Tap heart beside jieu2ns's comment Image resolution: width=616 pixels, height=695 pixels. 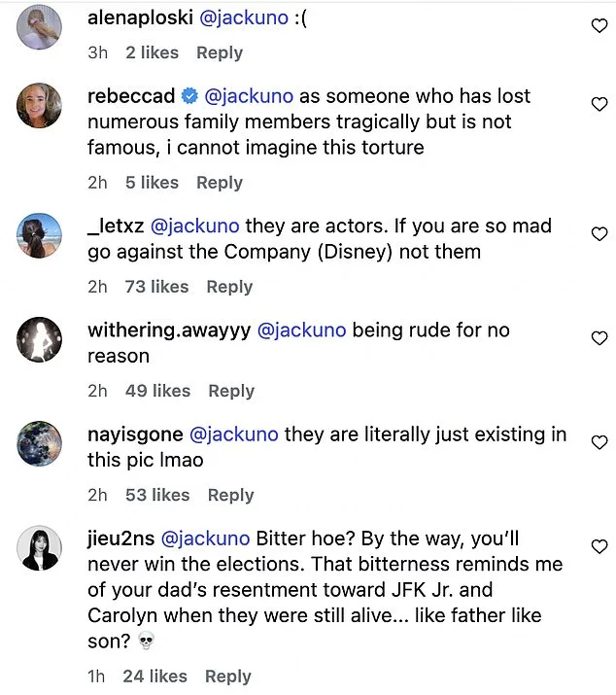click(599, 546)
